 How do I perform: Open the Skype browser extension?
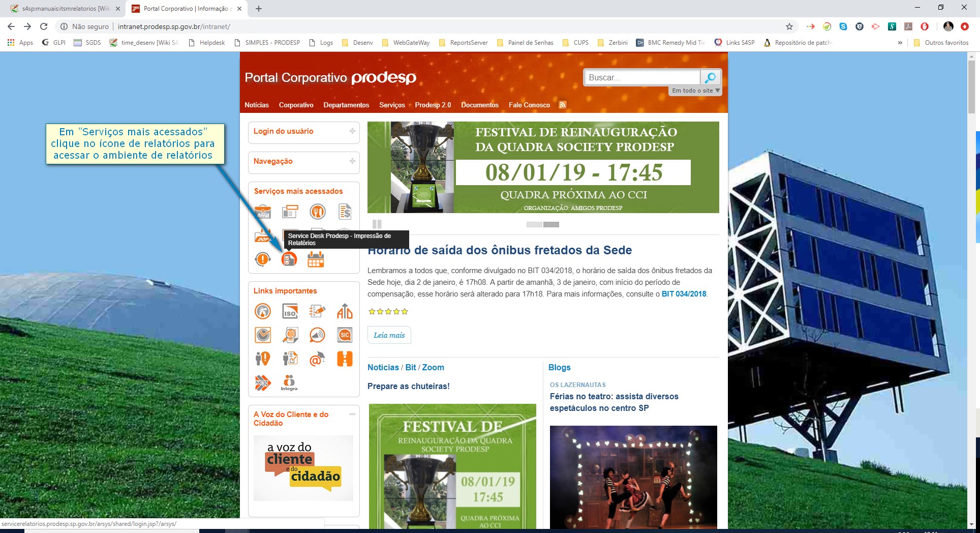click(x=843, y=26)
